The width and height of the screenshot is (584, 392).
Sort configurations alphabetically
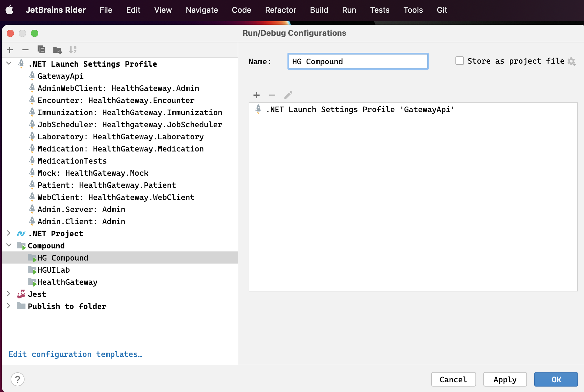pos(73,49)
